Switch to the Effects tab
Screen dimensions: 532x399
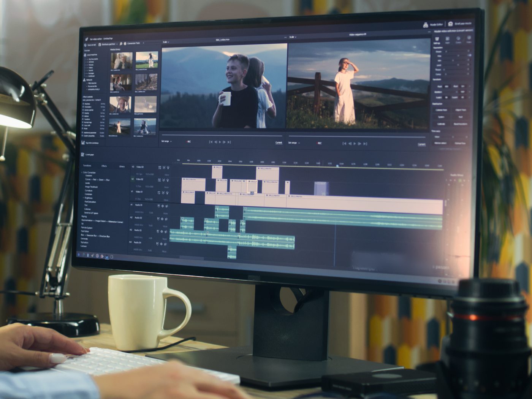104,166
